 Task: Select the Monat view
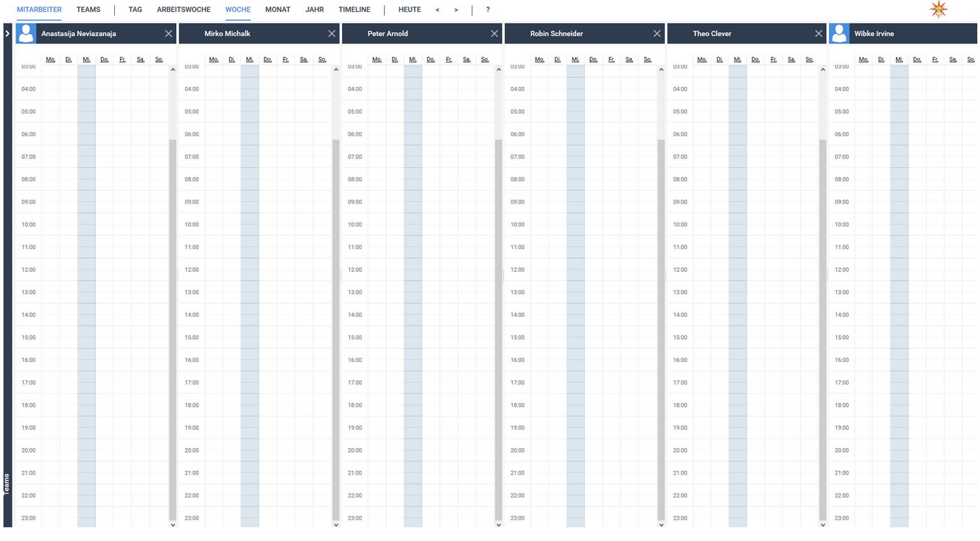(278, 10)
